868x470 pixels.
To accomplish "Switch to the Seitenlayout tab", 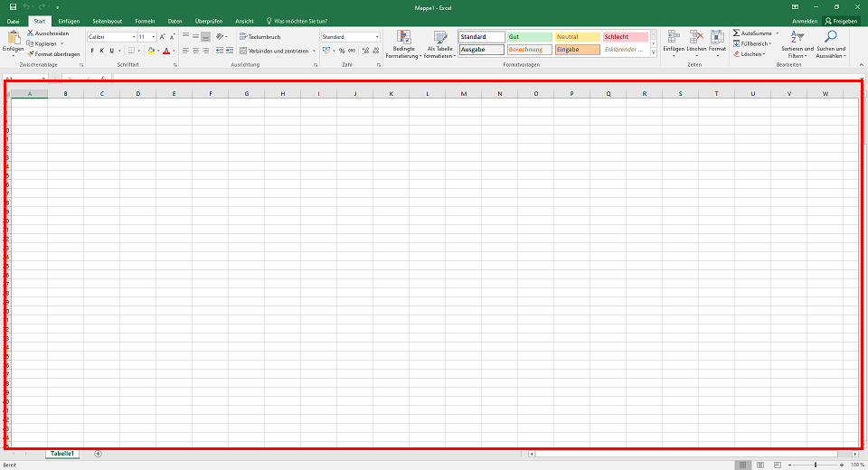I will pyautogui.click(x=107, y=21).
